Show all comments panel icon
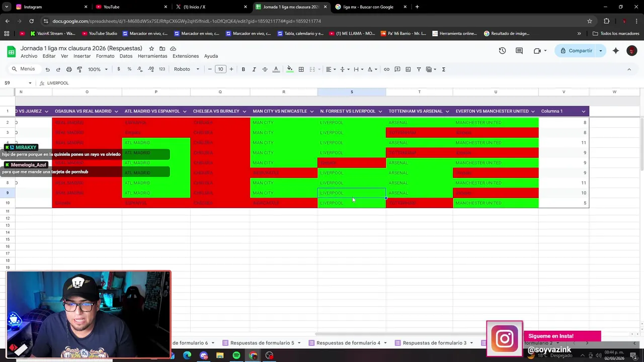 click(x=519, y=51)
